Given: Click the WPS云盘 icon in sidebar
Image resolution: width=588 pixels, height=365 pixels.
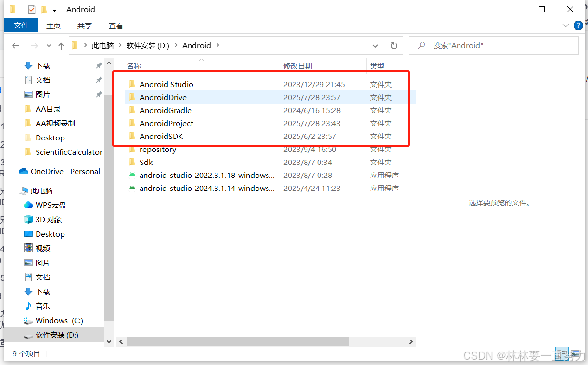Looking at the screenshot, I should 28,205.
